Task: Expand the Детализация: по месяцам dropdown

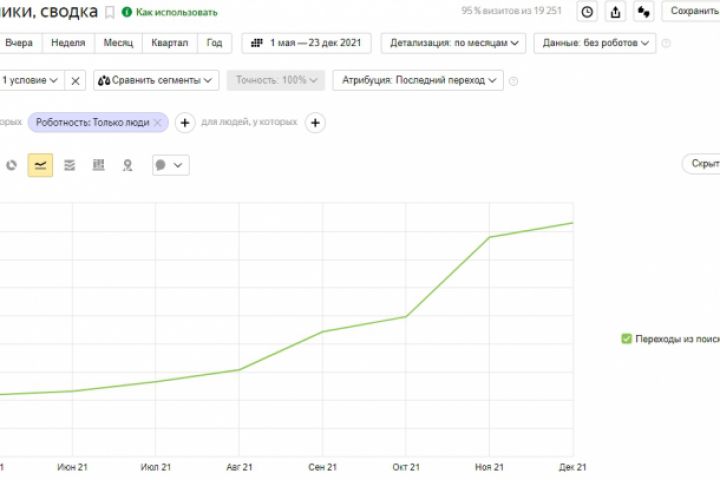Action: [x=453, y=43]
